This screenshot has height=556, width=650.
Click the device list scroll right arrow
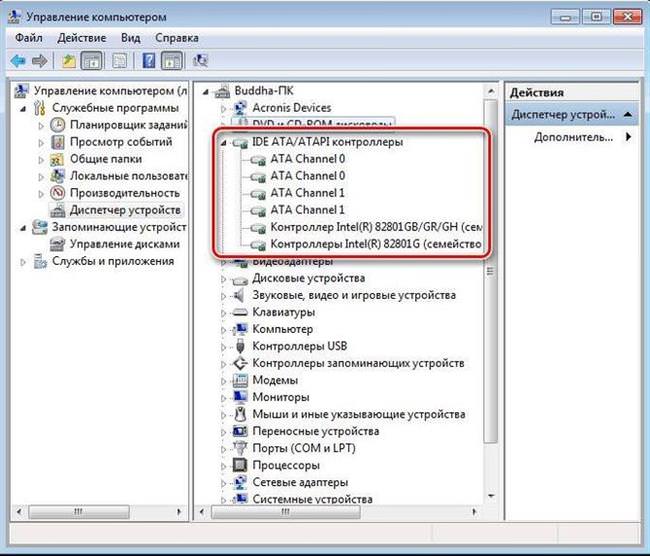tap(474, 512)
